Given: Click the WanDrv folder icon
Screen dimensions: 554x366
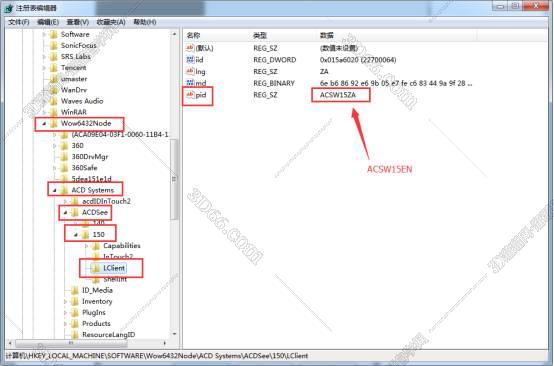Looking at the screenshot, I should pos(53,90).
